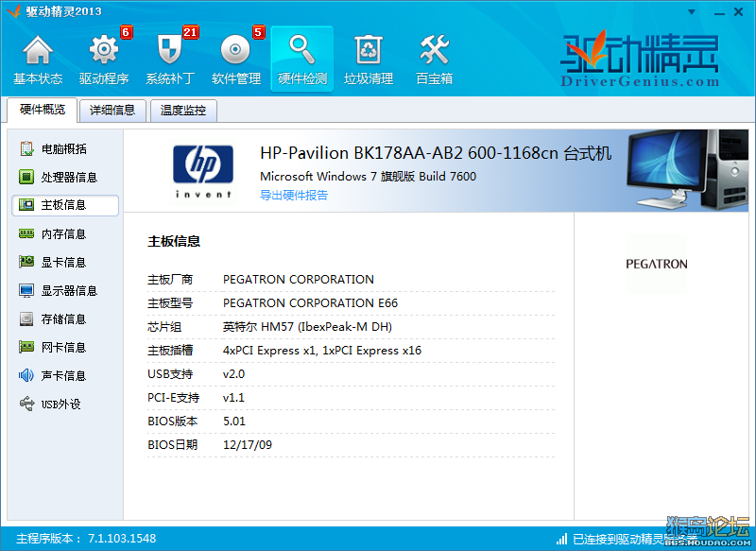
Task: Open the 百宝箱 tools icon
Action: point(435,50)
